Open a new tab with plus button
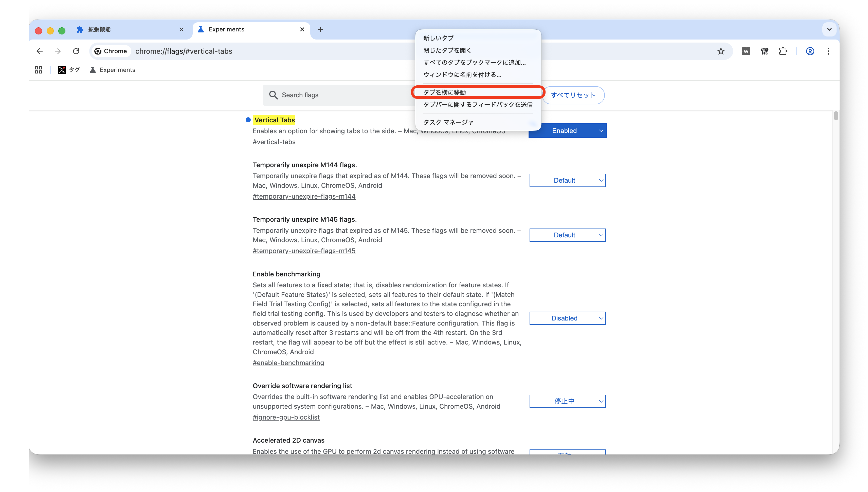Image resolution: width=868 pixels, height=492 pixels. pos(320,29)
